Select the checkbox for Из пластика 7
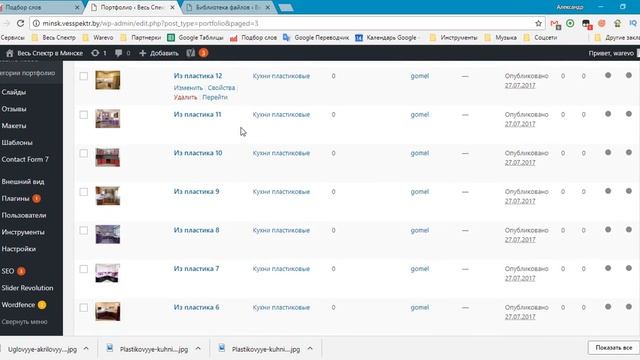 (x=84, y=269)
